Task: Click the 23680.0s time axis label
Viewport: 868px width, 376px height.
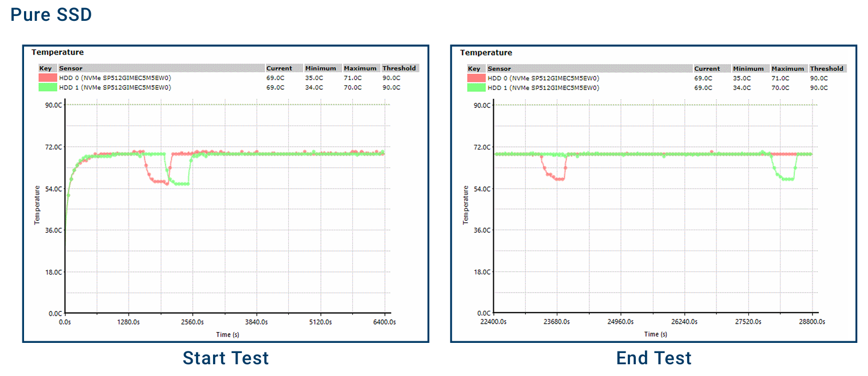Action: (x=557, y=322)
